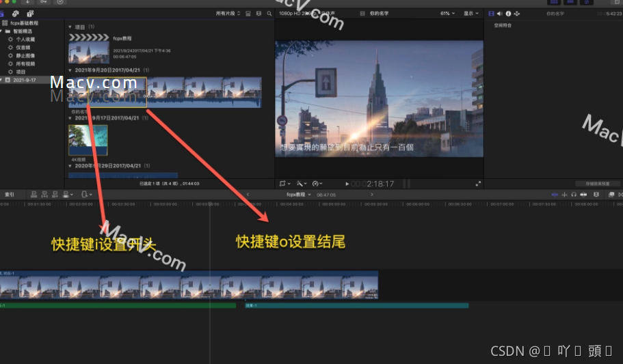Select the green audio clip in timeline
623x364 pixels.
[x=118, y=306]
